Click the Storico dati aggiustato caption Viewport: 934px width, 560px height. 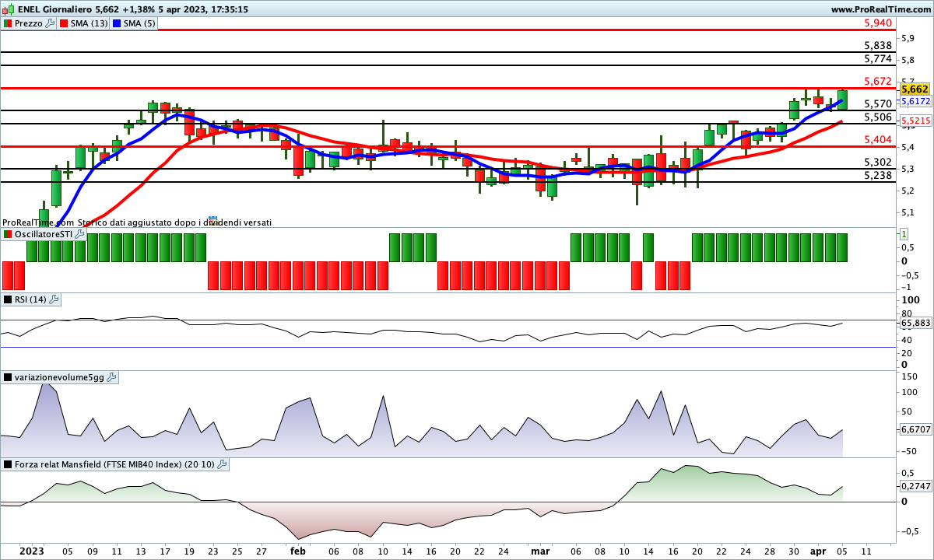[x=174, y=222]
